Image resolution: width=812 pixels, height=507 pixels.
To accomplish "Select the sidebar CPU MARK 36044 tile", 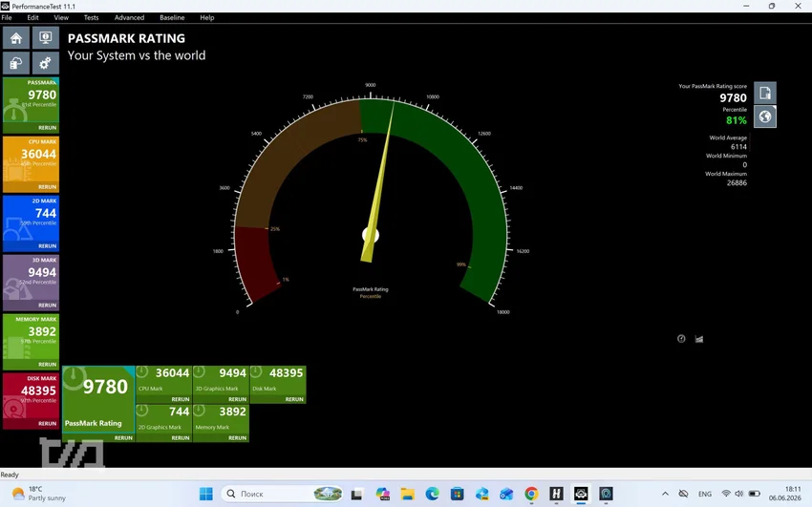I will pos(32,159).
